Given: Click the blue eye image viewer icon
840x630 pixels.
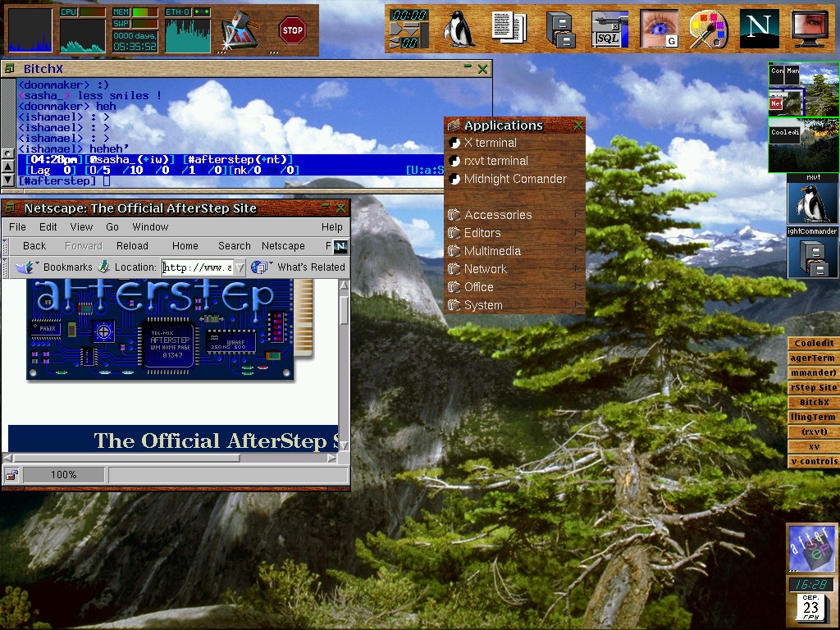Looking at the screenshot, I should [659, 29].
